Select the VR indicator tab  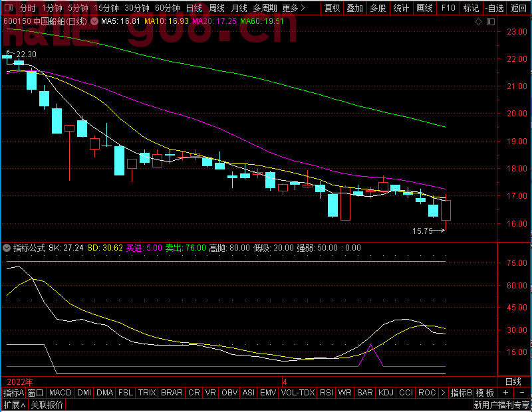click(x=211, y=393)
